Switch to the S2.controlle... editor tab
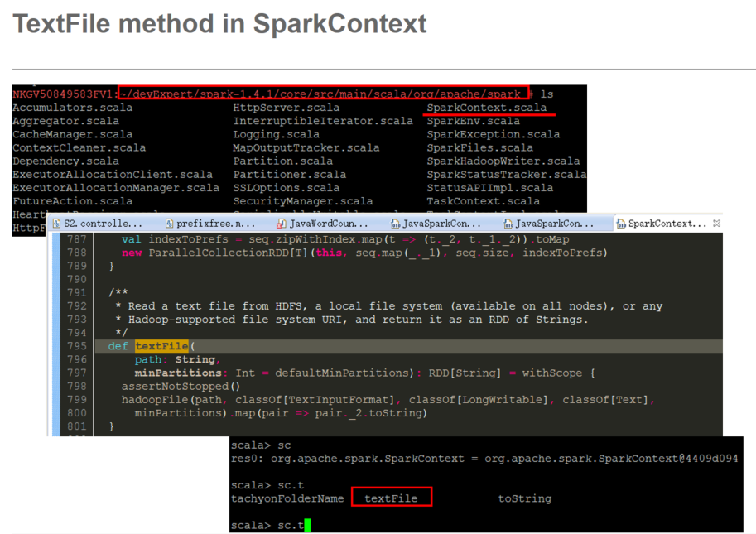This screenshot has width=756, height=534. 98,224
